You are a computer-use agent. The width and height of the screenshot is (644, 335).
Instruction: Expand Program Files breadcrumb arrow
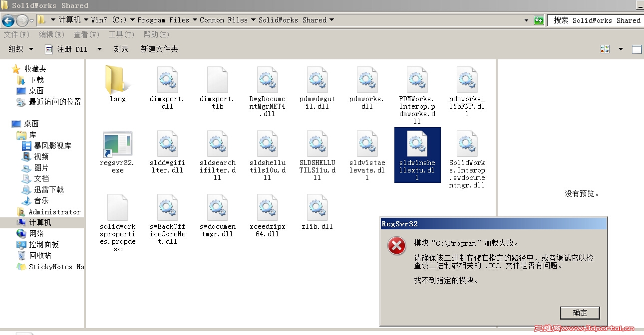194,20
